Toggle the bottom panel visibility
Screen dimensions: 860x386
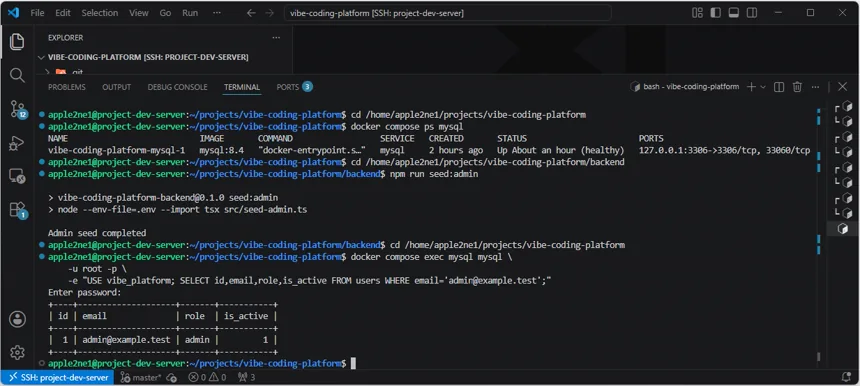pos(734,13)
